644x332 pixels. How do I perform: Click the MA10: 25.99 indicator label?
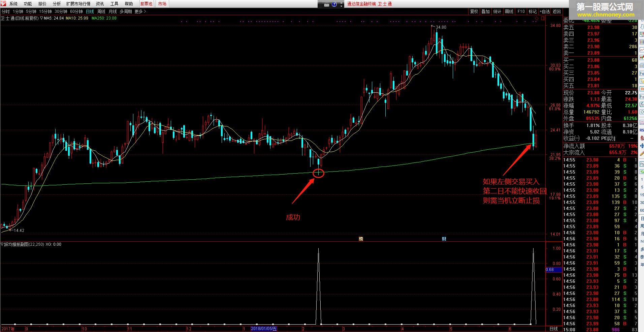[77, 18]
